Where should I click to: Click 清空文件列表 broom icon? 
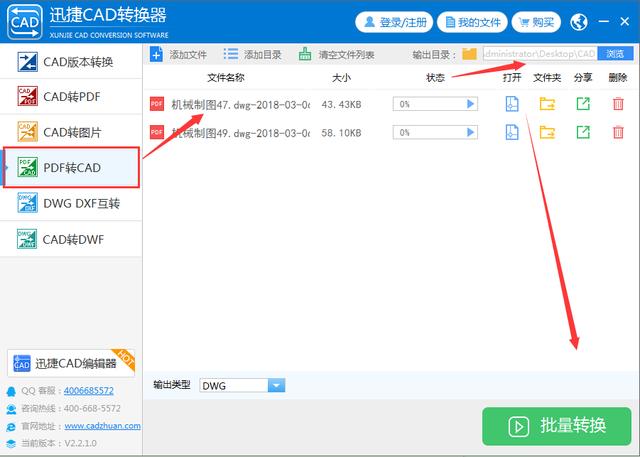coord(305,54)
